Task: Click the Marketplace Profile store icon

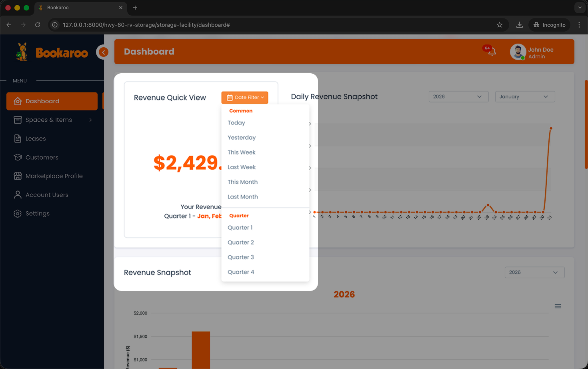Action: (x=18, y=176)
